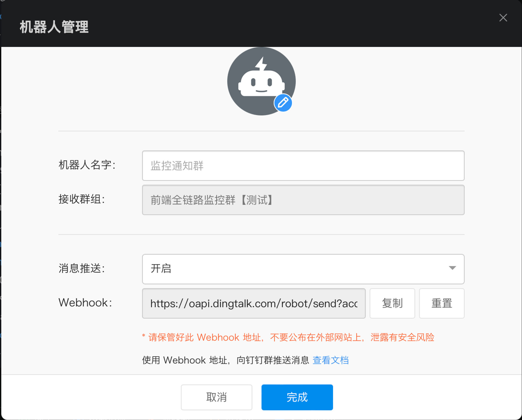Click the 取消 button

[x=216, y=397]
